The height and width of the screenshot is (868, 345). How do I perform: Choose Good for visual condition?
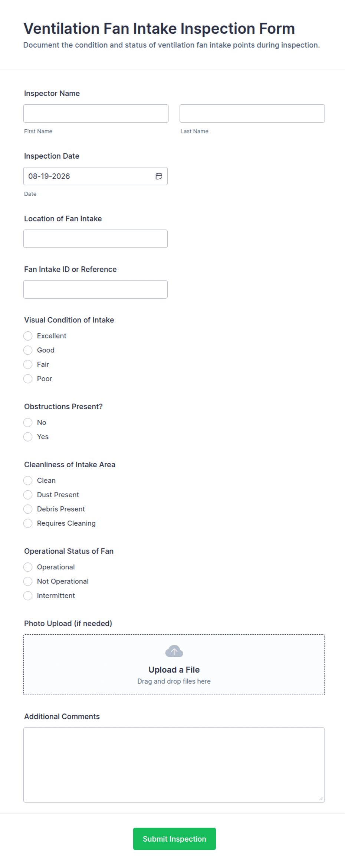28,350
